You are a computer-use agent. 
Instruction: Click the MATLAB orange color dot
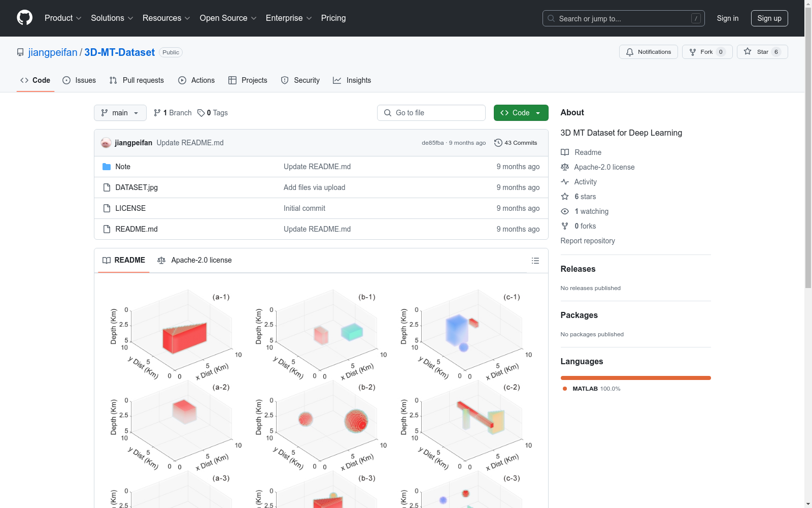(x=565, y=389)
